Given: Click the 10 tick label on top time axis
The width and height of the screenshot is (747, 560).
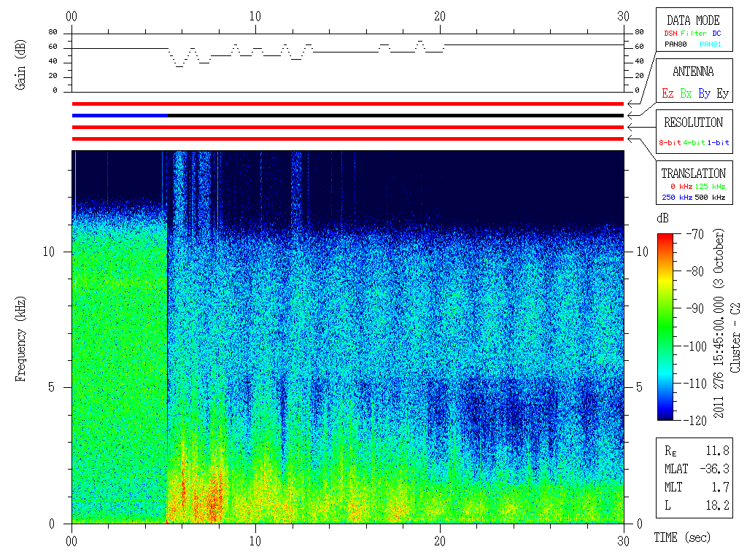Looking at the screenshot, I should [255, 16].
